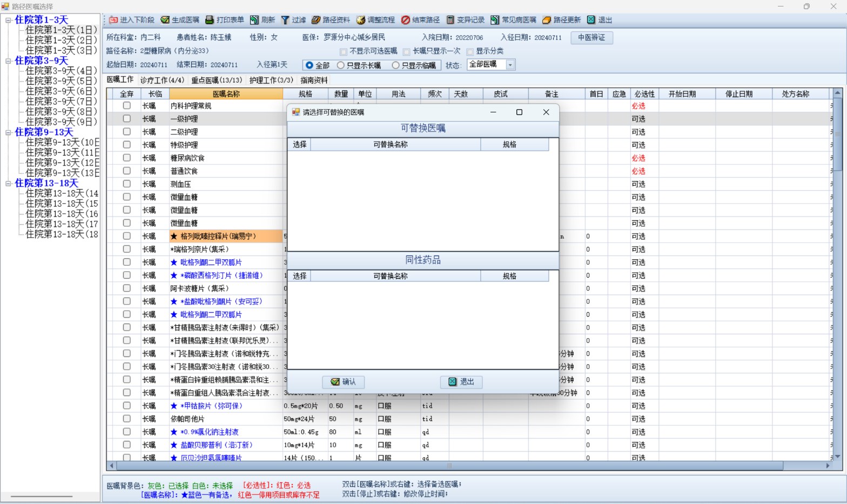Click the star beside 格列吡嗪控释片(瑞易宁)
Screen dimensions: 847x504
[x=174, y=236]
